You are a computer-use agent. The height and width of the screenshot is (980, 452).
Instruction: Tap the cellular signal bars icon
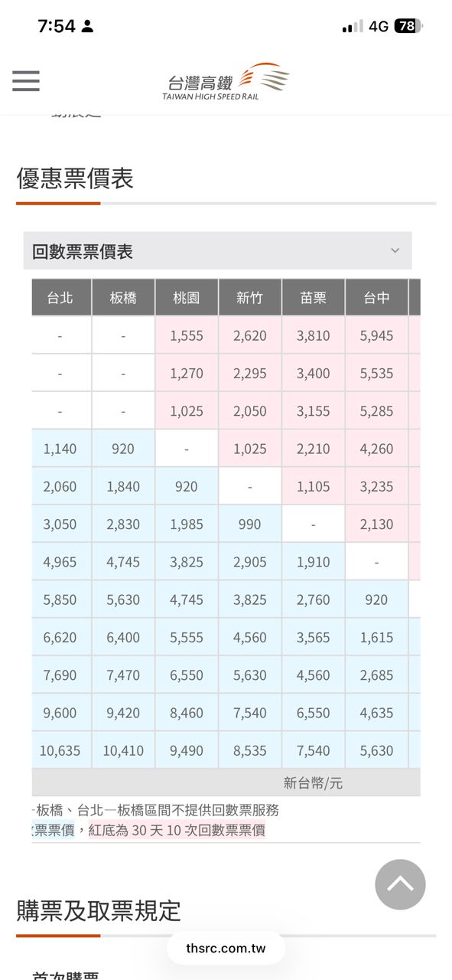(x=353, y=27)
